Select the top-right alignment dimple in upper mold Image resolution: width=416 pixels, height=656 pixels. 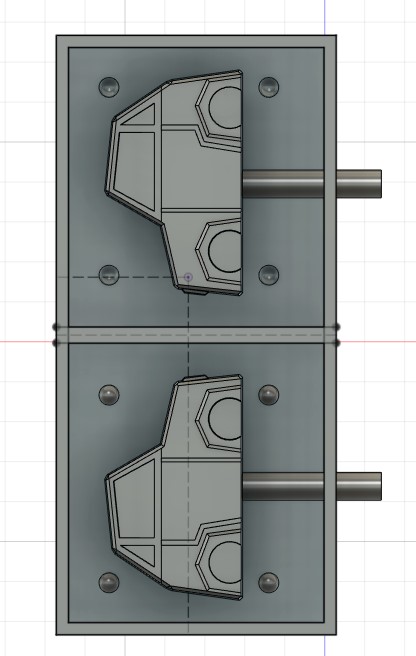tap(269, 87)
